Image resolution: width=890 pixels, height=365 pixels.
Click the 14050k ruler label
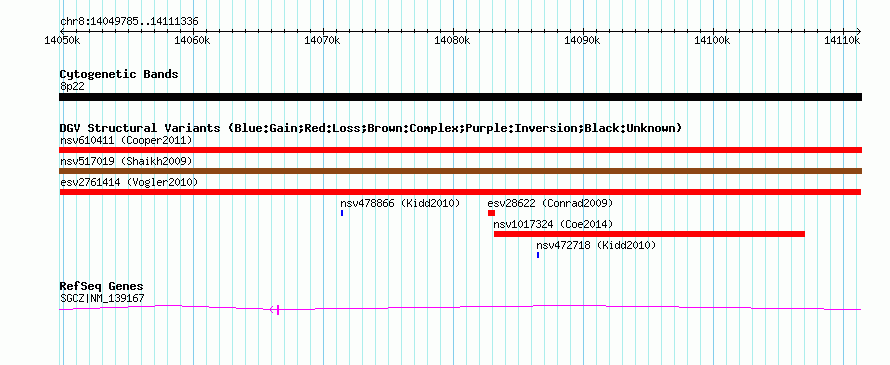point(61,40)
